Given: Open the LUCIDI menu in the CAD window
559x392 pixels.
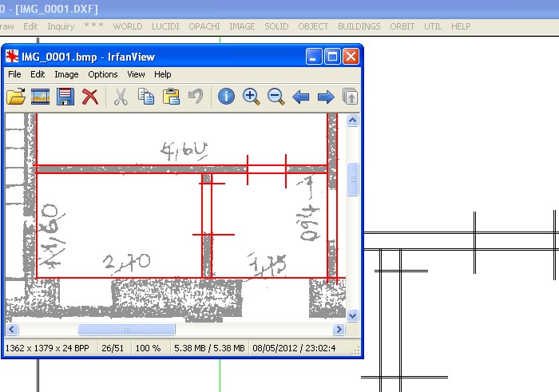Looking at the screenshot, I should pos(165,26).
